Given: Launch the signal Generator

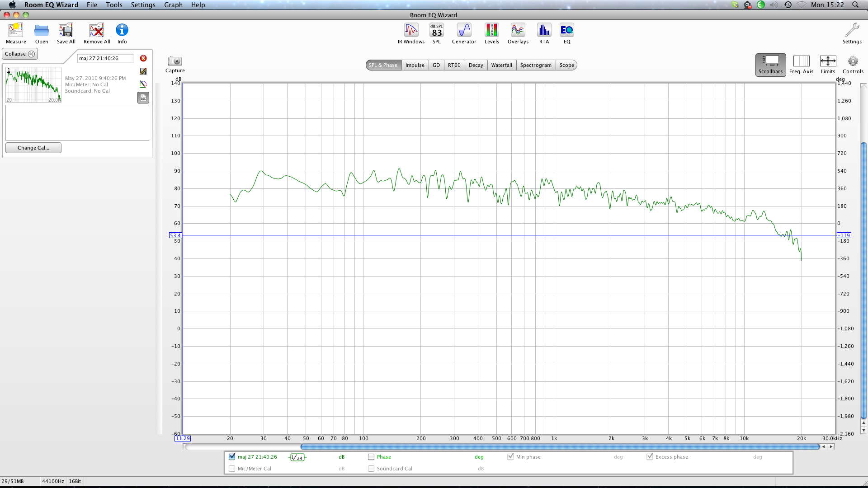Looking at the screenshot, I should point(464,31).
